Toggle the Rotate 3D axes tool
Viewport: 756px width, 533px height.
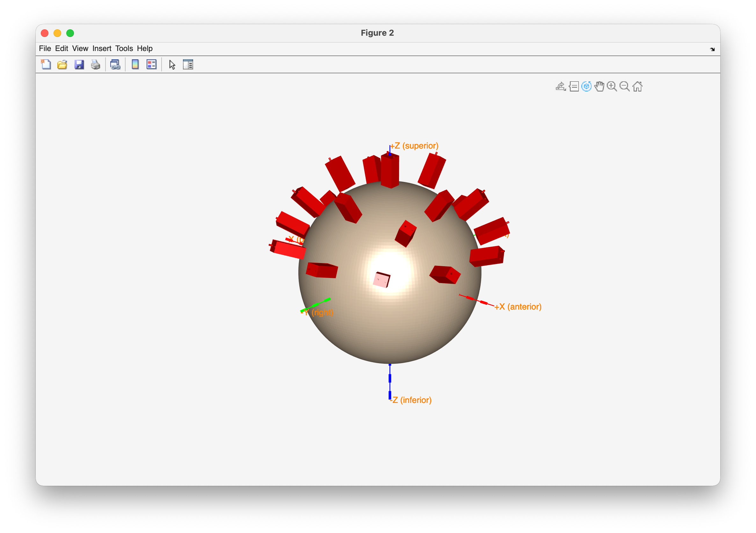586,86
